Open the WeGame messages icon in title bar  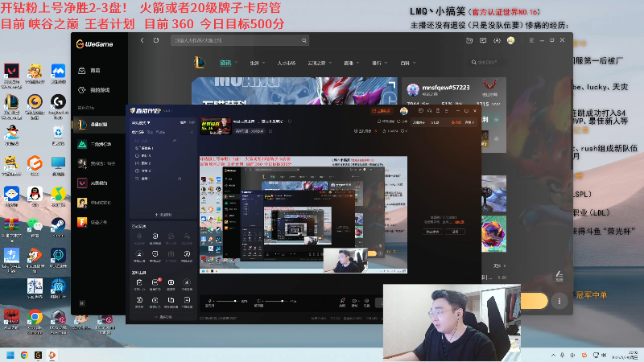[x=483, y=40]
